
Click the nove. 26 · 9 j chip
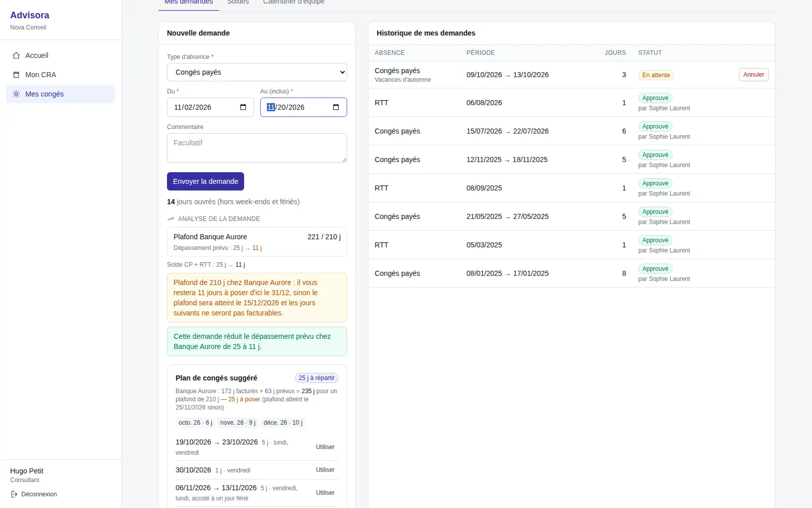point(238,423)
